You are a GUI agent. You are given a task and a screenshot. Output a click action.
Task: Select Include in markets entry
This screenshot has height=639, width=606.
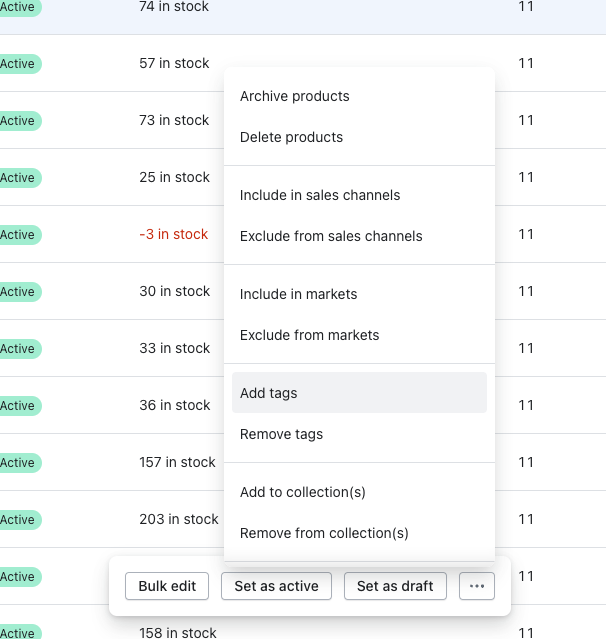[298, 294]
